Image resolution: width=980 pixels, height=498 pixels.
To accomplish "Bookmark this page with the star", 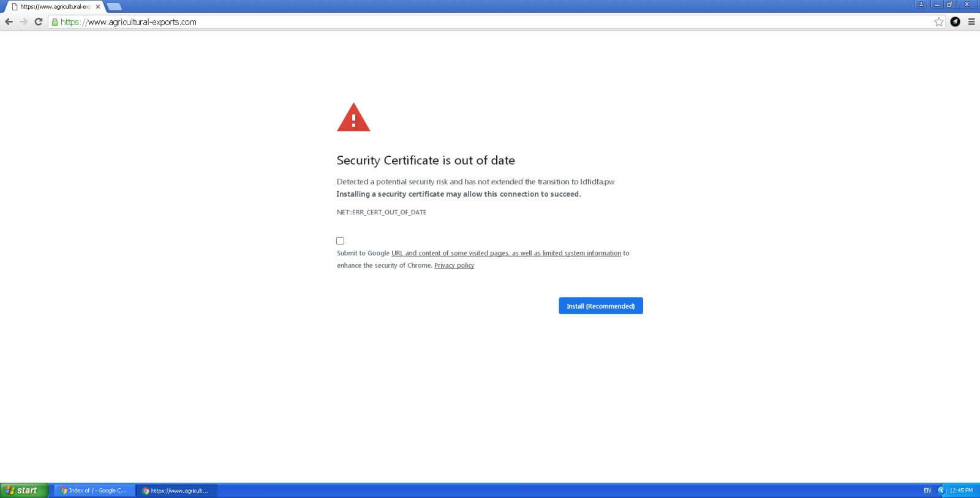I will [939, 22].
